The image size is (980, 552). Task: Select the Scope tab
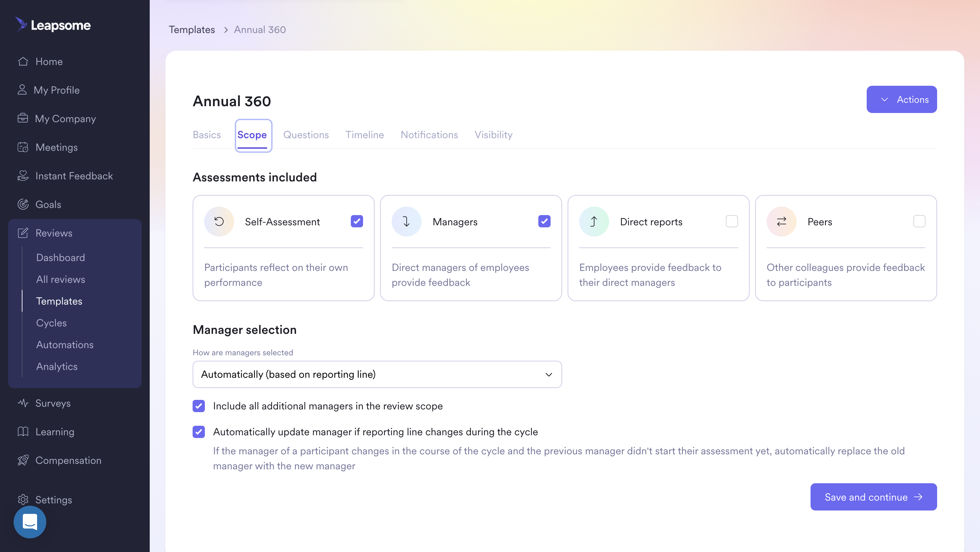(252, 135)
